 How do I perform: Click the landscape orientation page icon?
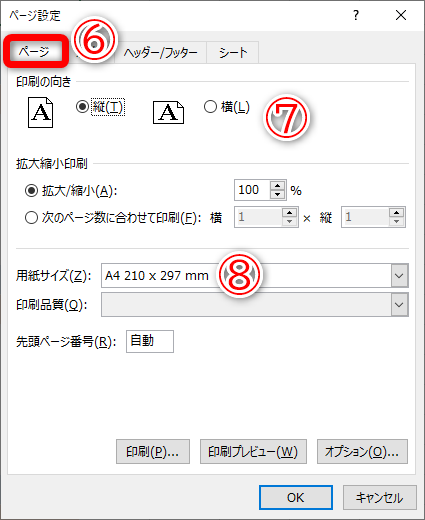[x=168, y=113]
